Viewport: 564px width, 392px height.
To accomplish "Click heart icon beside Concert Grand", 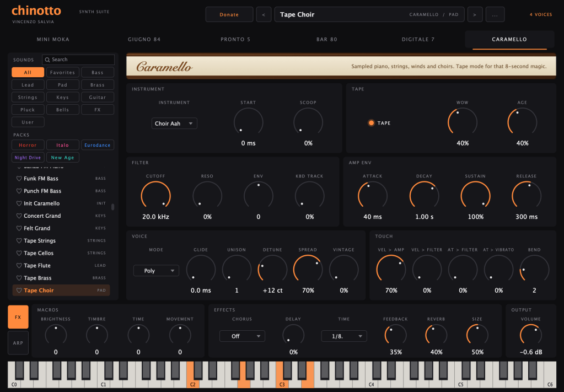I will coord(19,216).
